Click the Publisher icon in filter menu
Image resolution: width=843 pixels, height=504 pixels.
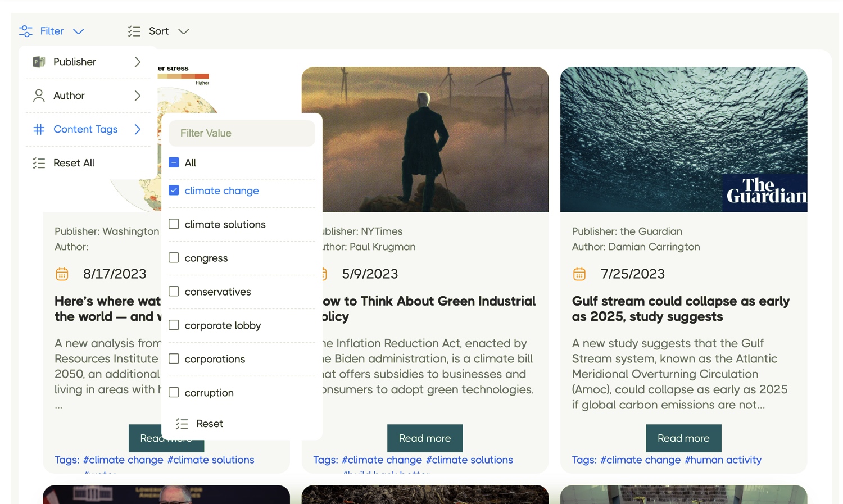[x=39, y=62]
